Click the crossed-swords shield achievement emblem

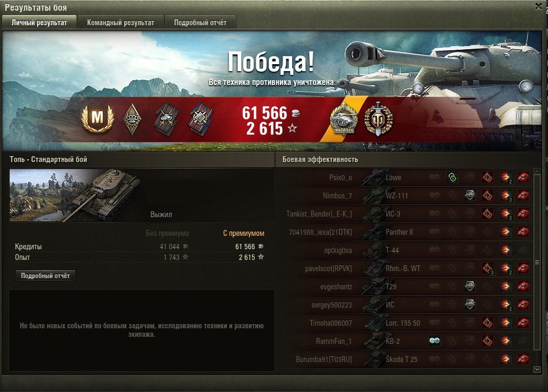(x=378, y=119)
